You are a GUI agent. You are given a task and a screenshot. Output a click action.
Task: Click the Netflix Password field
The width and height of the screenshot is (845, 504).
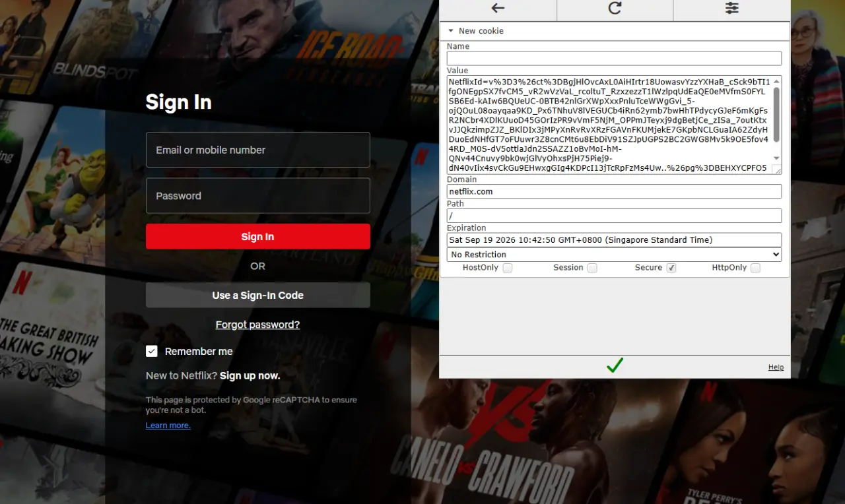[x=257, y=196]
